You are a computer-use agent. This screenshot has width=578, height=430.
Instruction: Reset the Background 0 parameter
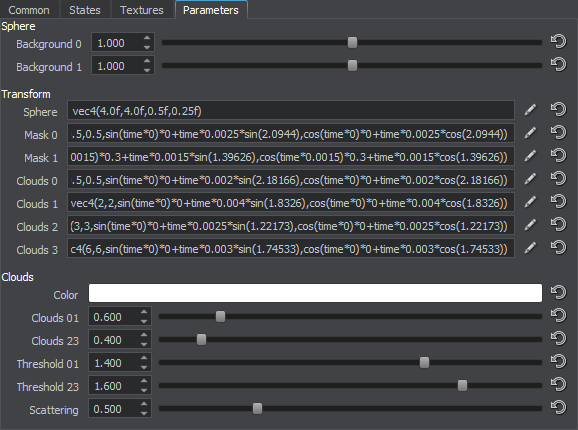tap(558, 41)
